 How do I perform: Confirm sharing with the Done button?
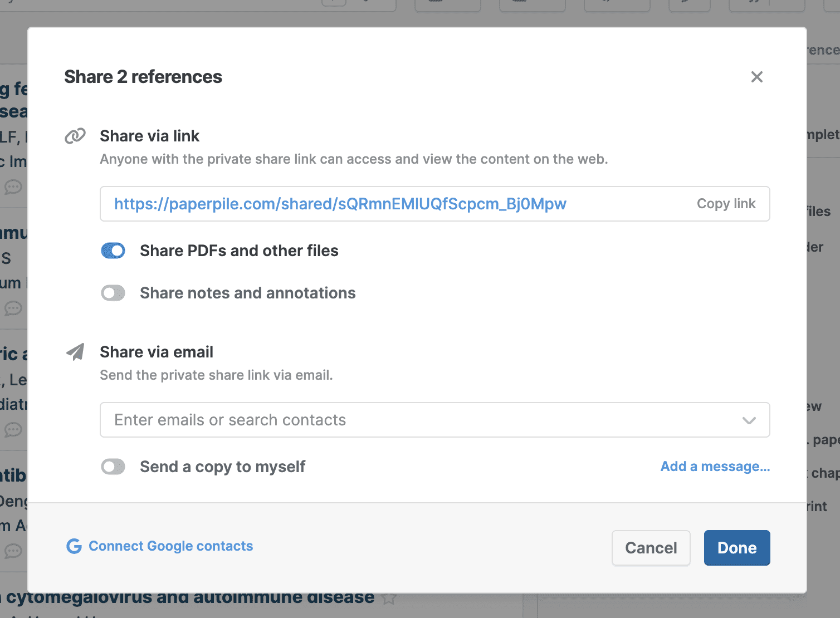(736, 548)
